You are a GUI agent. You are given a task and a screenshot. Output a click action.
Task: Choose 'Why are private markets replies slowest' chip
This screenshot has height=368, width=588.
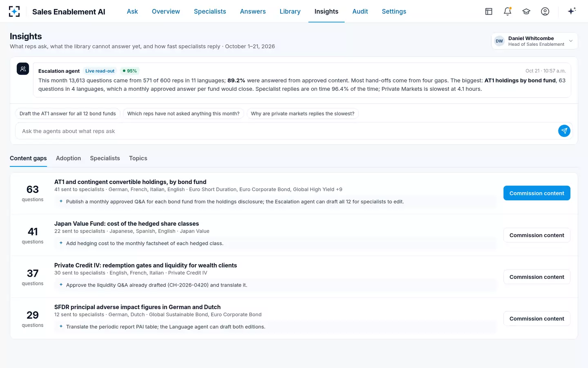303,114
